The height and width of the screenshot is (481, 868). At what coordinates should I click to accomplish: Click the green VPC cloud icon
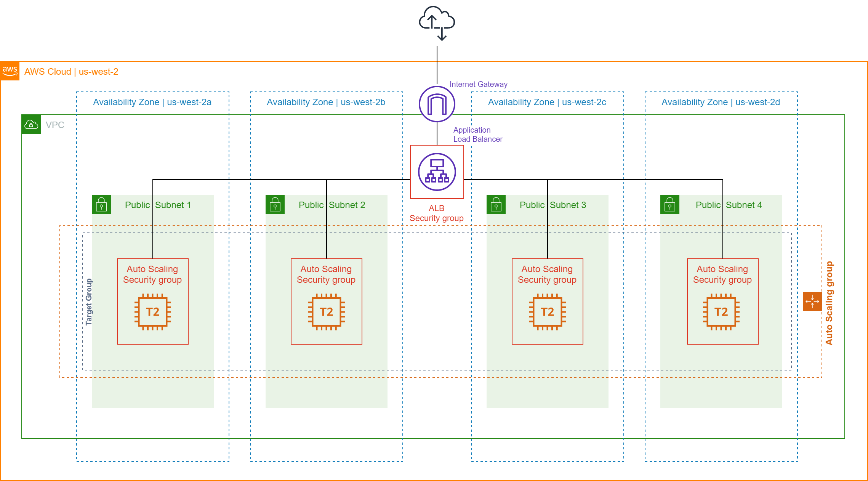tap(31, 124)
